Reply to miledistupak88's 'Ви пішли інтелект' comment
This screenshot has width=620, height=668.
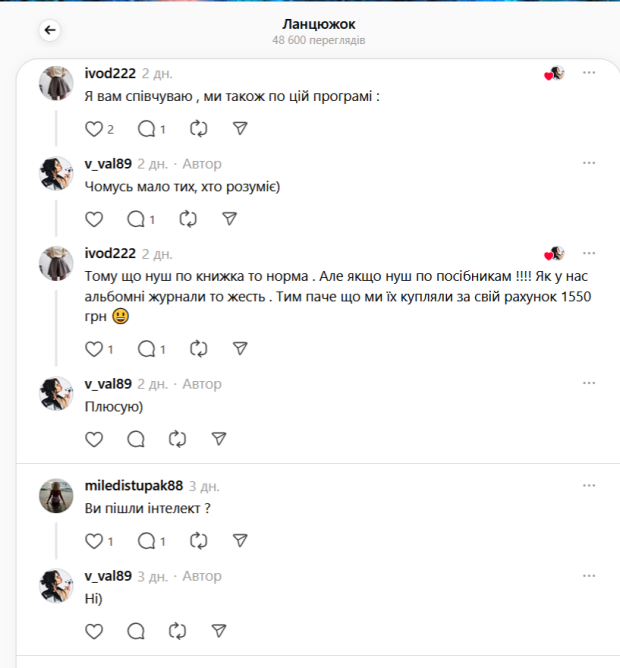tap(146, 541)
